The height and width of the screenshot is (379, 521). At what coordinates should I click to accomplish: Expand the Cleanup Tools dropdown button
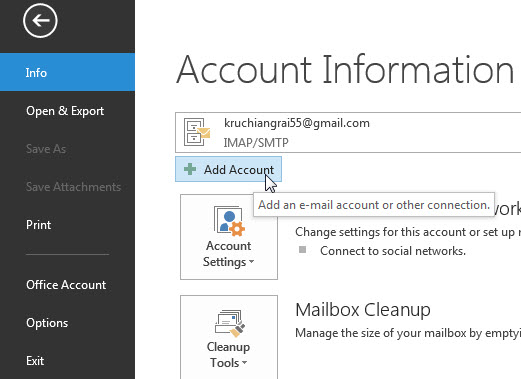point(229,337)
